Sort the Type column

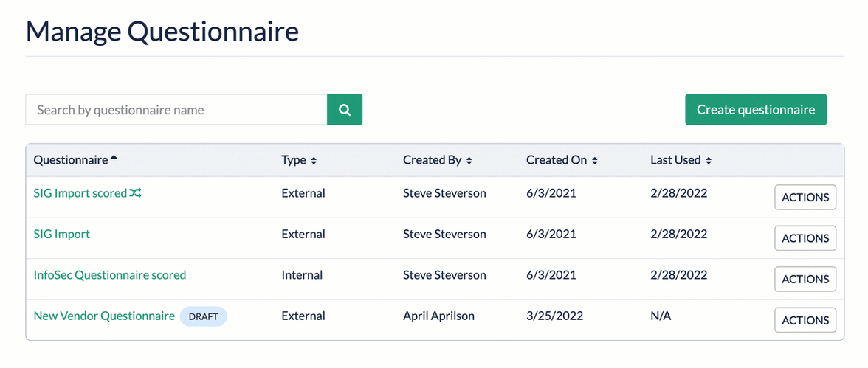314,160
